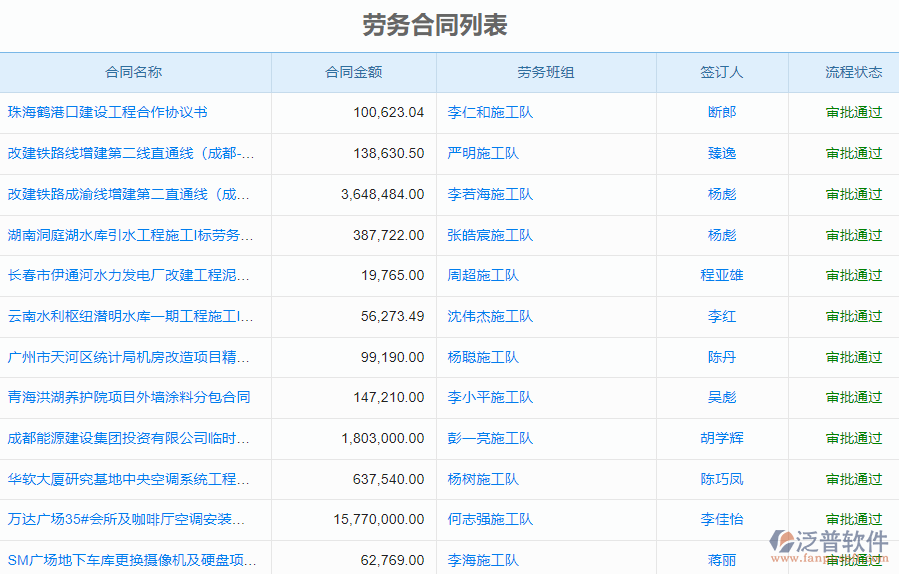Sort by 合同名称 column header
The height and width of the screenshot is (574, 899).
(134, 72)
